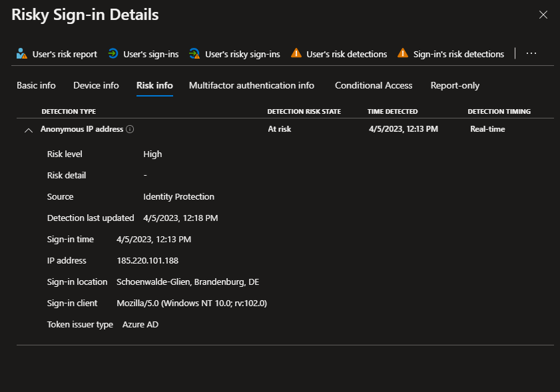Switch to the Report-only tab
560x392 pixels.
tap(455, 85)
